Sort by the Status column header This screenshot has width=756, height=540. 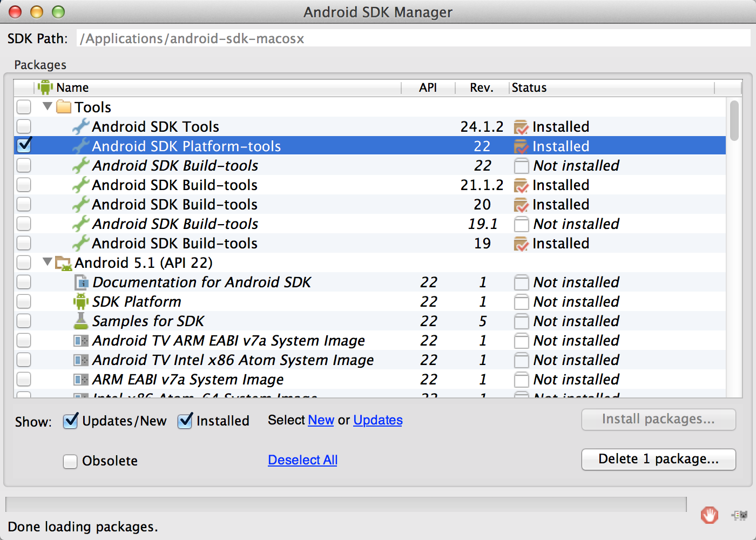click(612, 87)
